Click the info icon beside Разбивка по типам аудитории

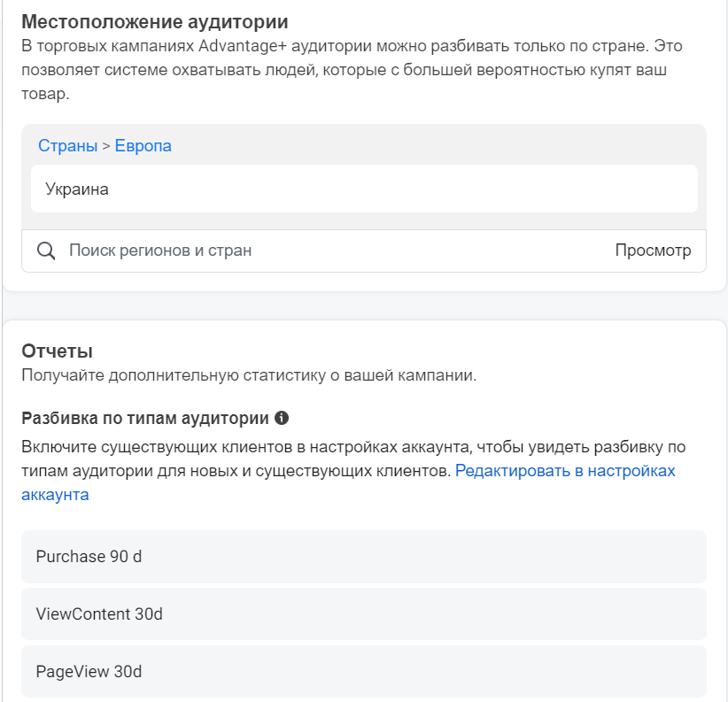click(x=282, y=418)
